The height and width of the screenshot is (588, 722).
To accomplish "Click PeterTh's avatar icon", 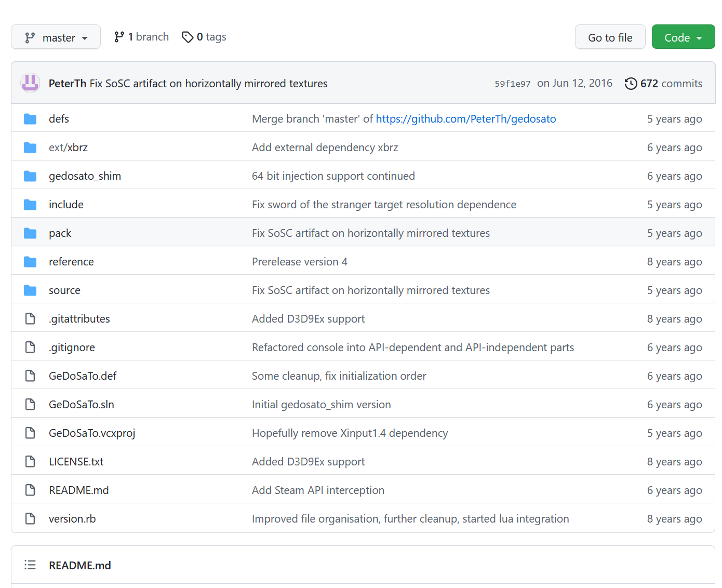I will click(30, 83).
